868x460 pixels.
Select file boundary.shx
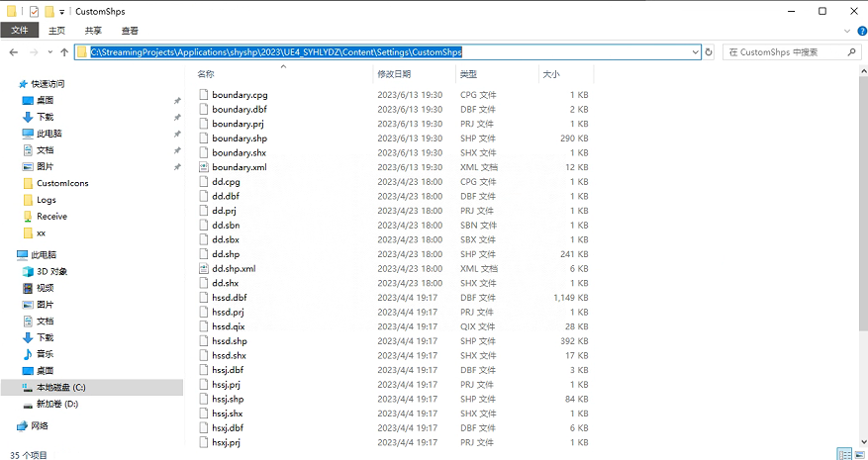(x=239, y=152)
